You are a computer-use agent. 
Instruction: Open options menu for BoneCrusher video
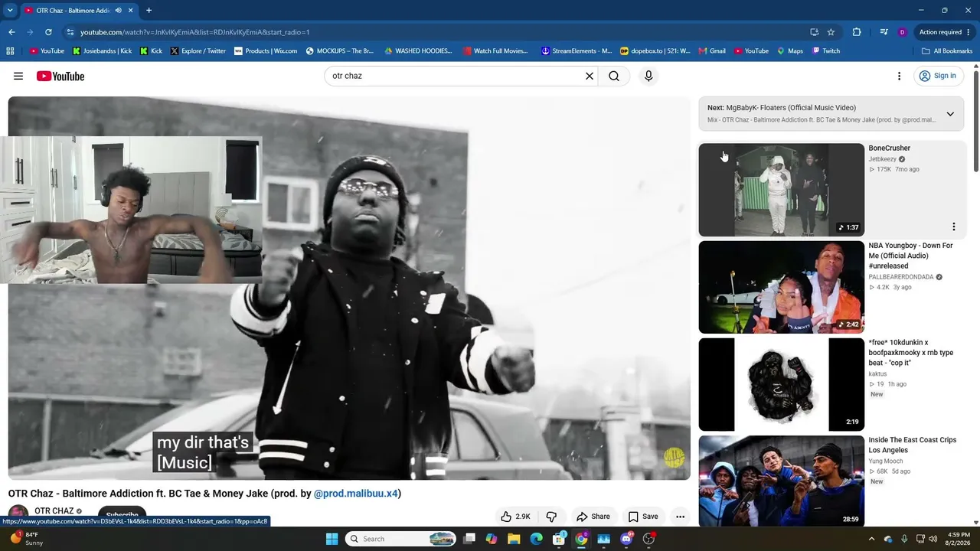[954, 227]
